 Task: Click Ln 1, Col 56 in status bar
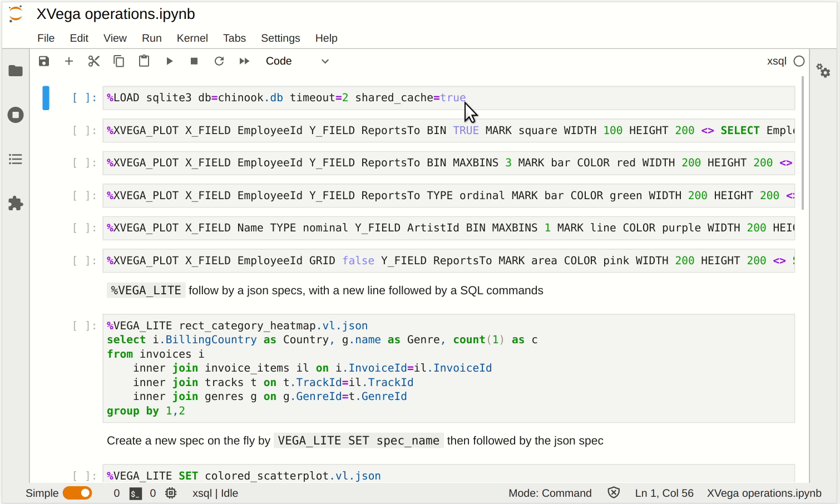664,493
